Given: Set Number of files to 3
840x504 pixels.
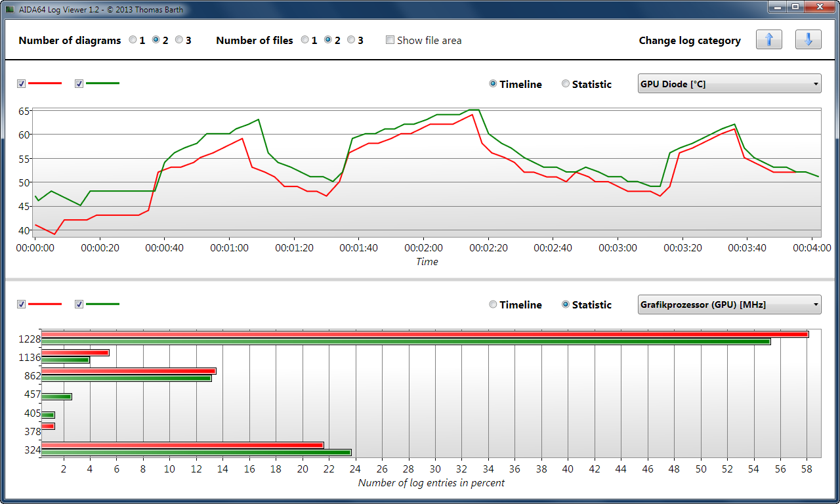Looking at the screenshot, I should click(351, 40).
